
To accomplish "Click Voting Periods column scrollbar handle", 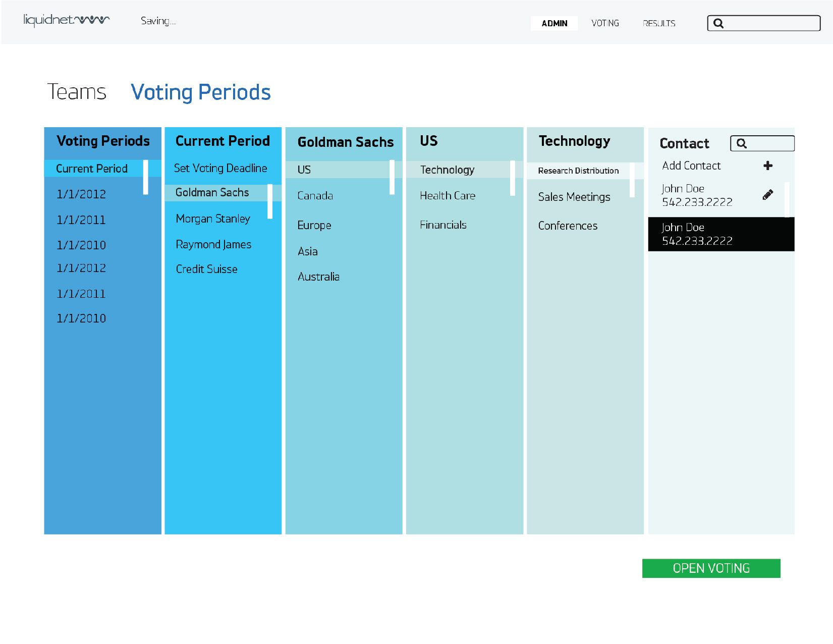I will coord(146,177).
